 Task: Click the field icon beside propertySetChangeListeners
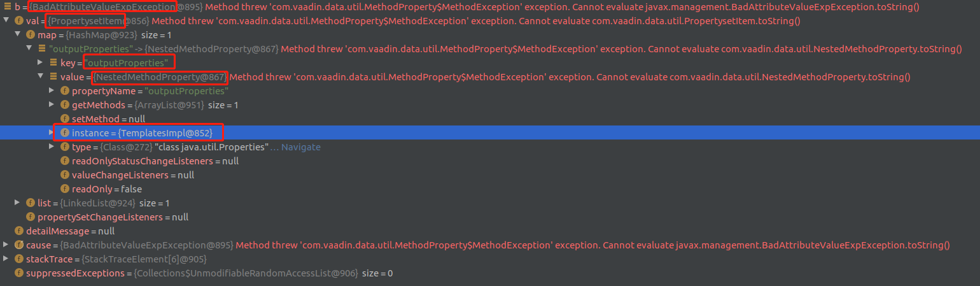pyautogui.click(x=31, y=217)
